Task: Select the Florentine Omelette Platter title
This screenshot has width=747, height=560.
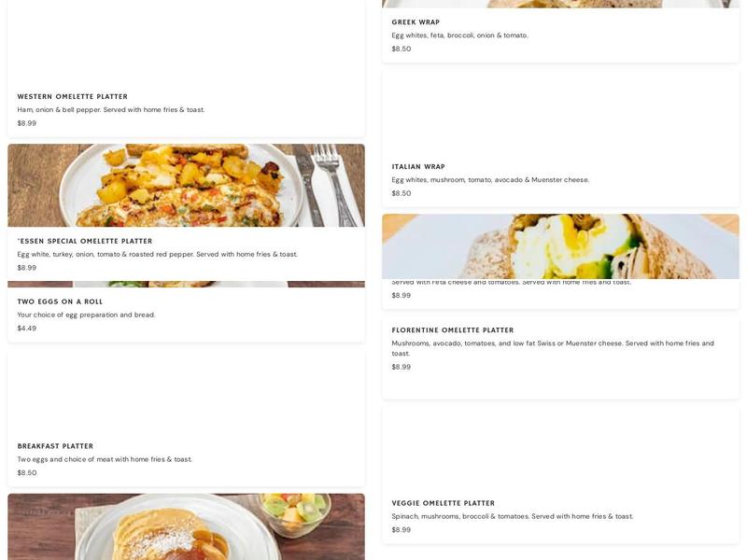Action: point(453,330)
